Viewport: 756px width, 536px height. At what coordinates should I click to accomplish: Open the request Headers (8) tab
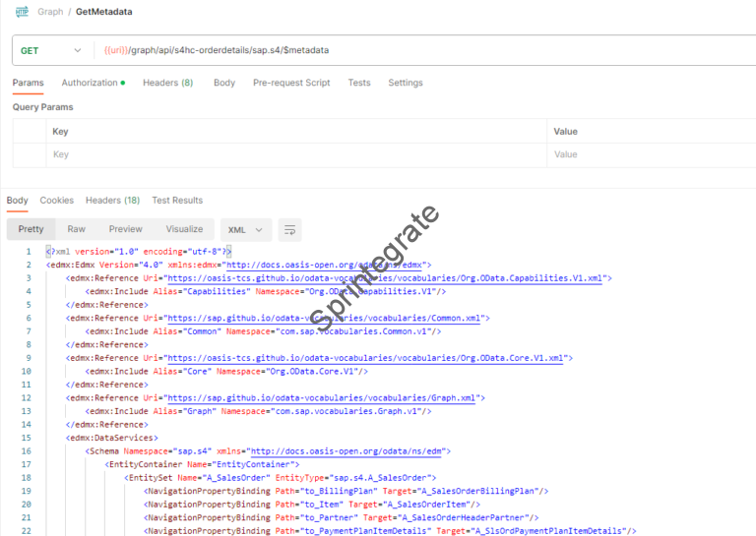[167, 83]
